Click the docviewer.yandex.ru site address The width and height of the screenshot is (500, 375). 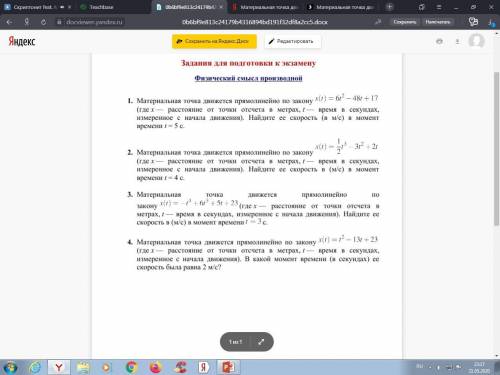tap(94, 22)
